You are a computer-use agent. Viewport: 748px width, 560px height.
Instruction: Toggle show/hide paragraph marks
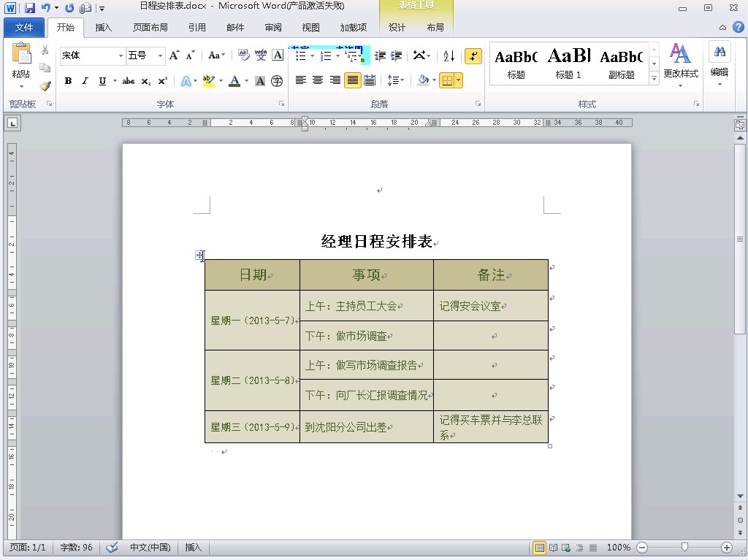[x=473, y=56]
